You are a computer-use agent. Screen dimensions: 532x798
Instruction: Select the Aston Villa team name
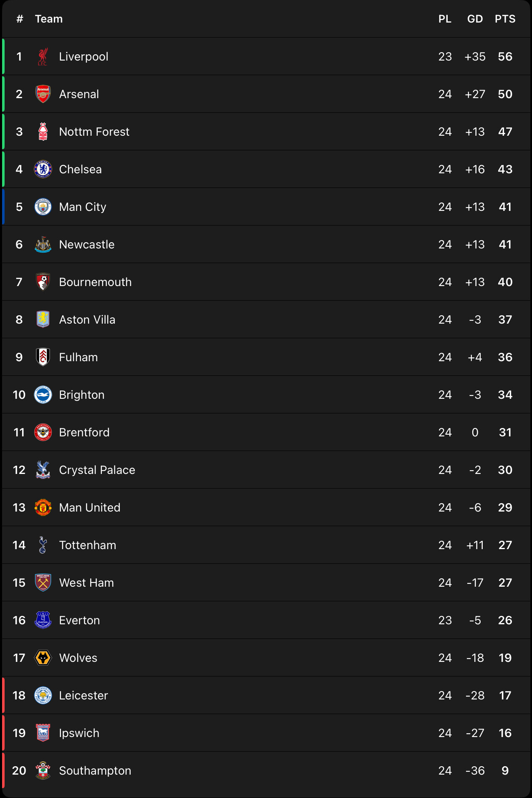coord(87,320)
